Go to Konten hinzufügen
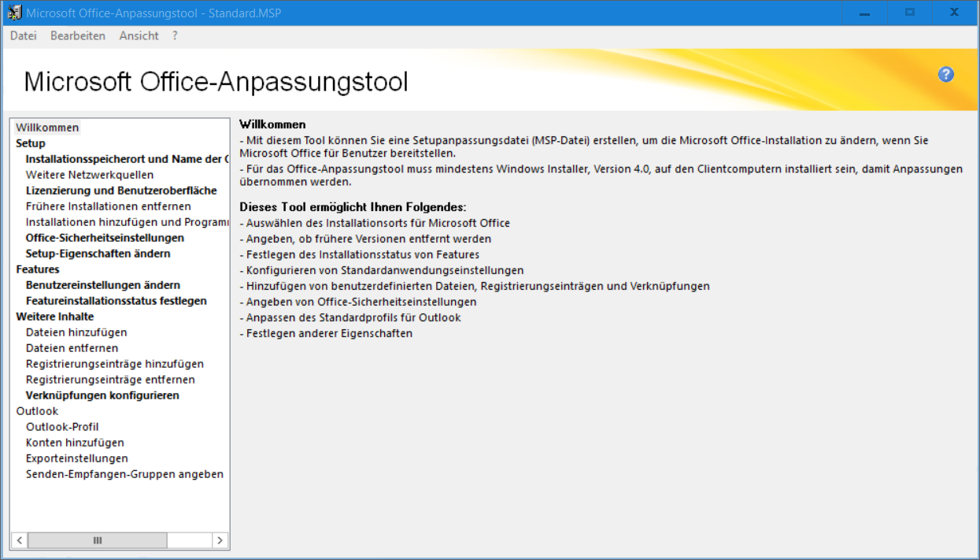The width and height of the screenshot is (980, 560). 75,443
